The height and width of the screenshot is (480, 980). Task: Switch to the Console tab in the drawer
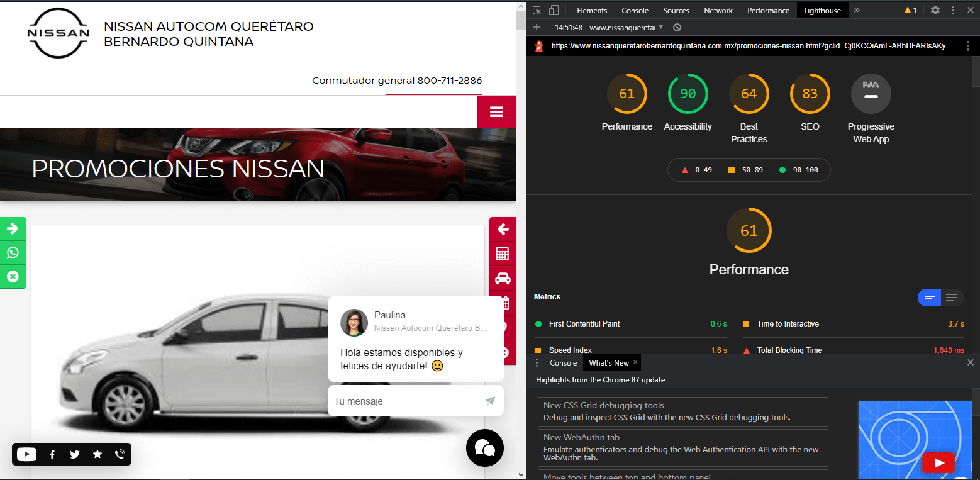pos(563,363)
